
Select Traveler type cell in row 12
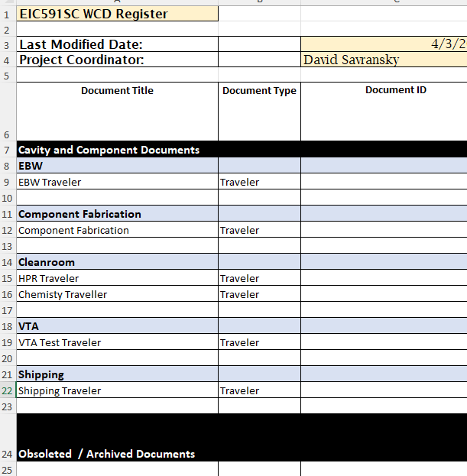tap(259, 230)
